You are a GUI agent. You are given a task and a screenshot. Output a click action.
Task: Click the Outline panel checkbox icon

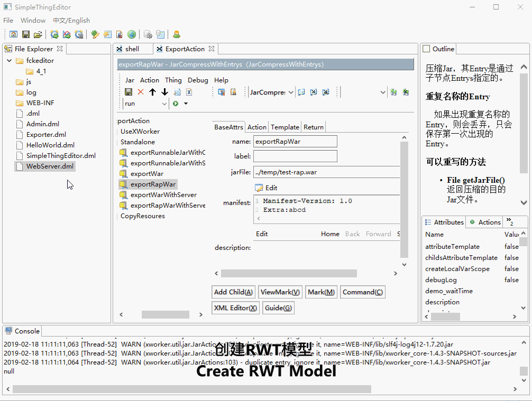426,49
